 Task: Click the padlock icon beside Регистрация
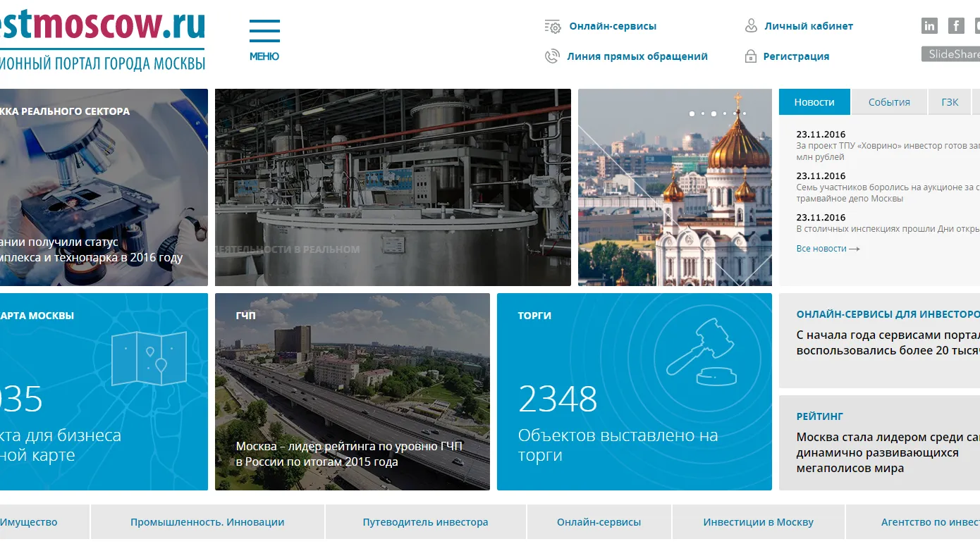pos(751,56)
